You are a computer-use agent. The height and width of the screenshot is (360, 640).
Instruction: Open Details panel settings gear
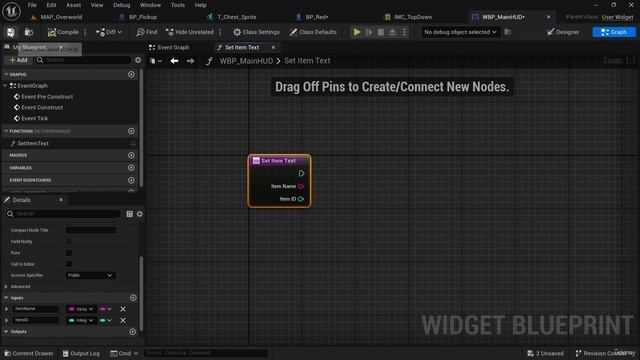pyautogui.click(x=140, y=214)
